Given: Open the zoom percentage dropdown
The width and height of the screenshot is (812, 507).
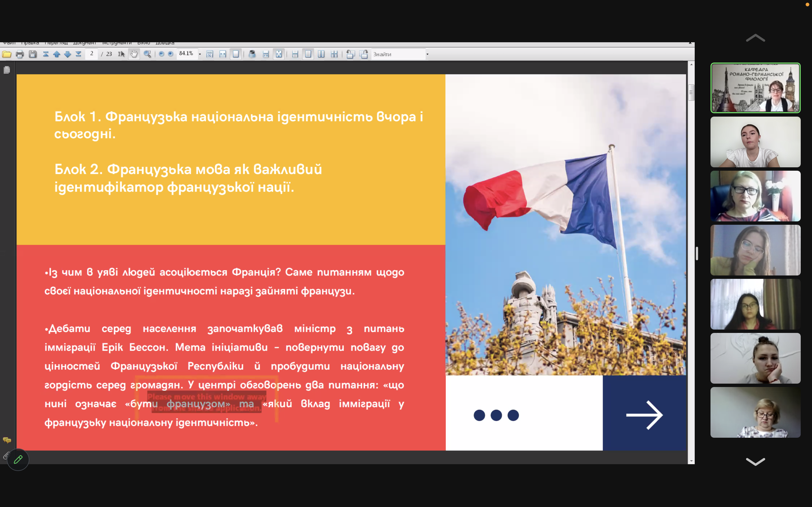Looking at the screenshot, I should pyautogui.click(x=200, y=54).
